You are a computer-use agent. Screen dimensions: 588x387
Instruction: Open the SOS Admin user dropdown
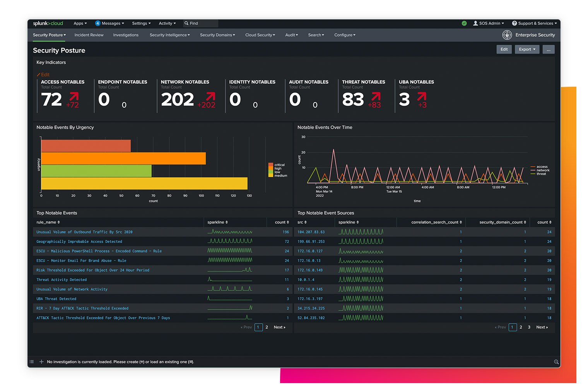click(x=489, y=23)
